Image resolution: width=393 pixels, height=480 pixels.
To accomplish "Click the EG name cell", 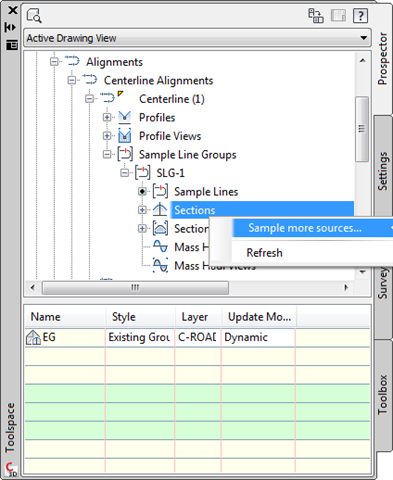I will click(x=65, y=337).
